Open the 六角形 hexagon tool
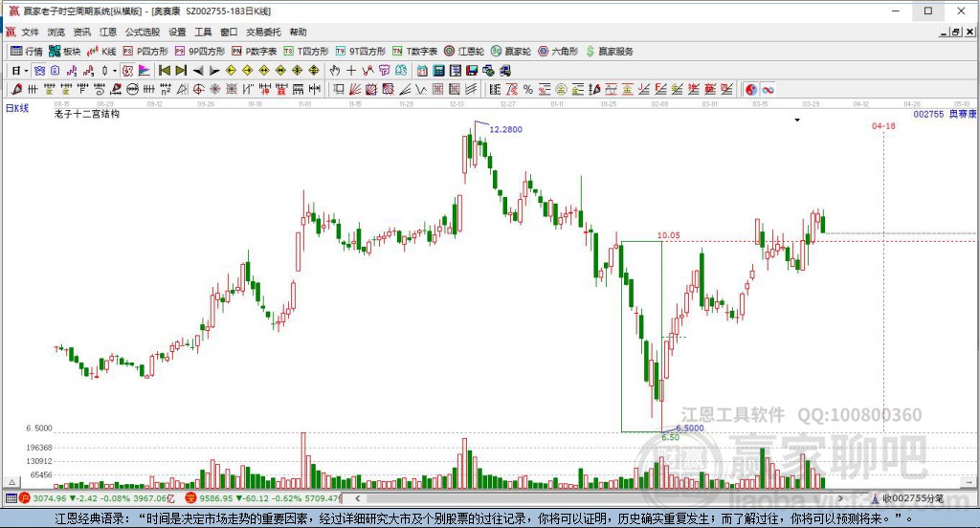Screen dimensions: 980x528 (x=558, y=52)
